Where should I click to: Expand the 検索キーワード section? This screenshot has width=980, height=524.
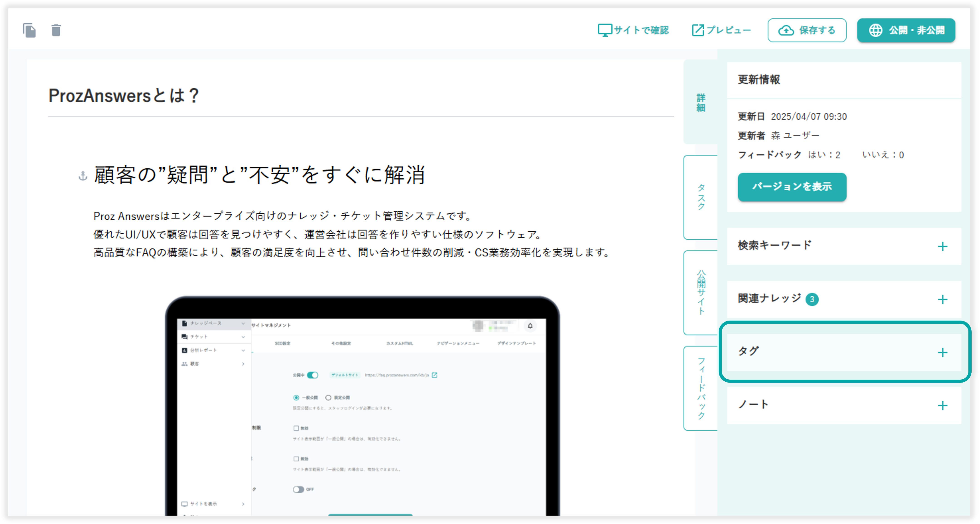pyautogui.click(x=942, y=246)
